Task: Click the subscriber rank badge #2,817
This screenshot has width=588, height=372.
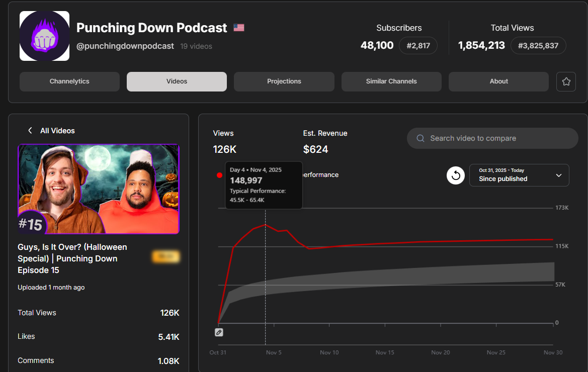Action: pyautogui.click(x=418, y=46)
